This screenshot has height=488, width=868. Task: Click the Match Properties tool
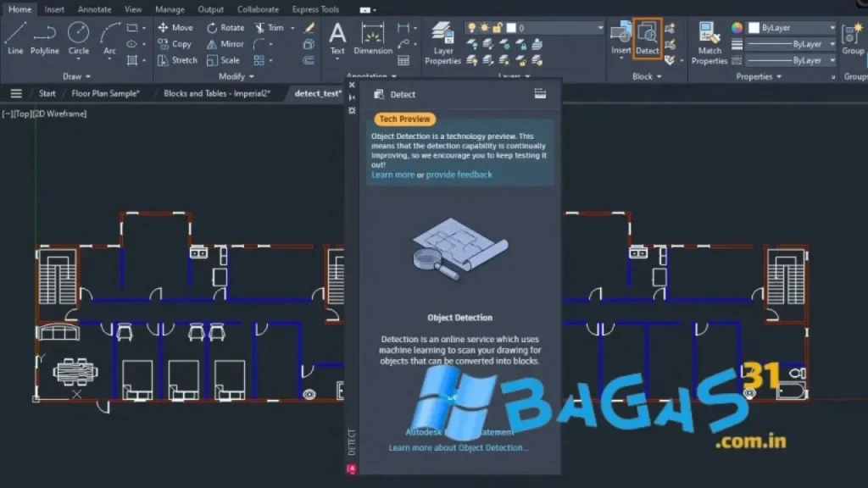[x=709, y=43]
